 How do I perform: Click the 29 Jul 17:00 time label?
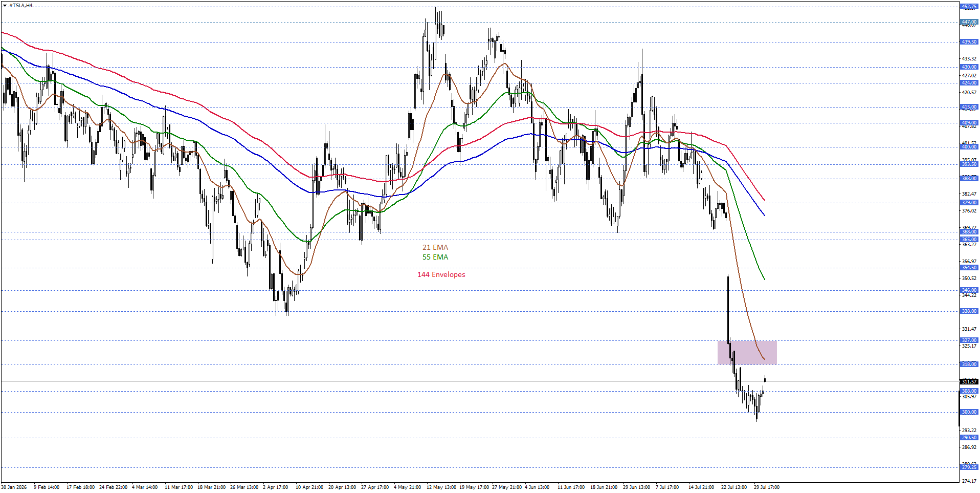tap(766, 487)
